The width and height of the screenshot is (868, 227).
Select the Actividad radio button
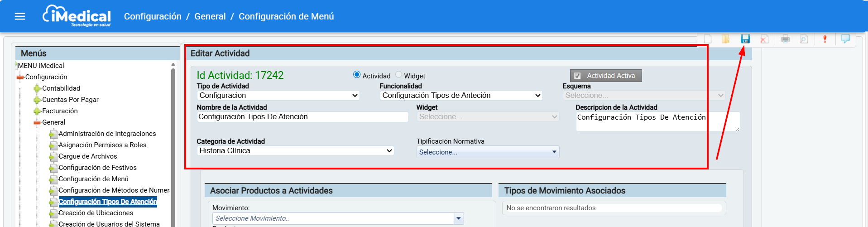[x=357, y=75]
